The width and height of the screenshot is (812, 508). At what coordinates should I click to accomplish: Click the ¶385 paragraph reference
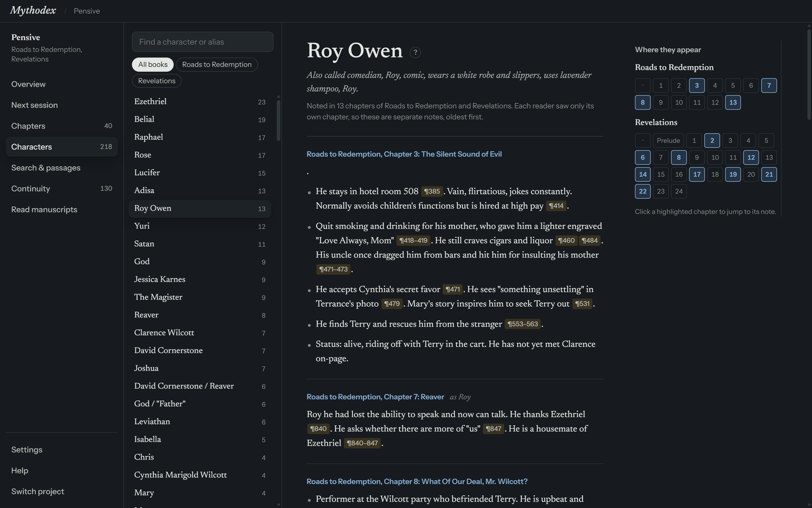pos(432,192)
